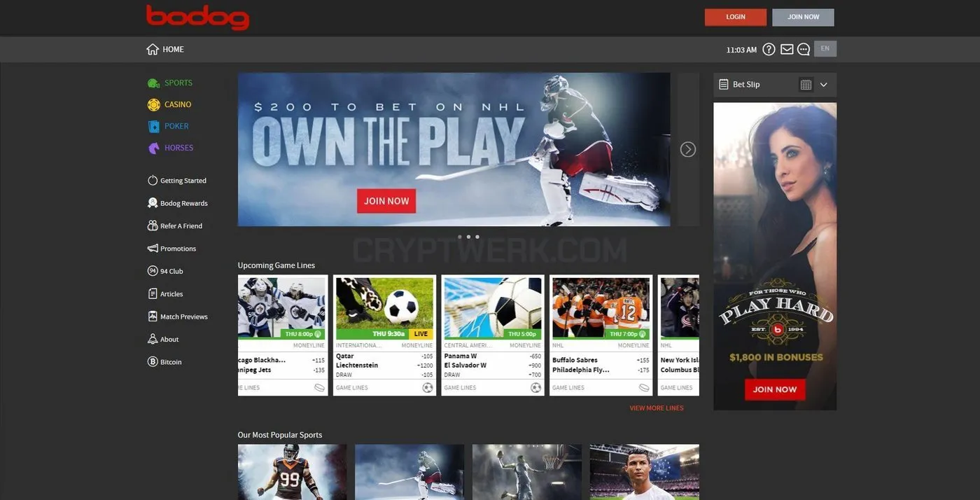Select the Bitcoin icon in sidebar
This screenshot has height=500, width=980.
tap(153, 362)
